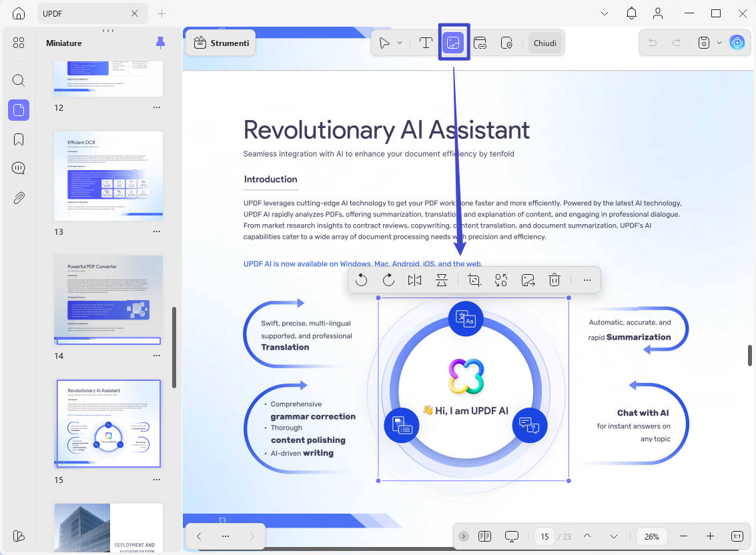
Task: Open the bottom-left navigation more options
Action: [225, 536]
